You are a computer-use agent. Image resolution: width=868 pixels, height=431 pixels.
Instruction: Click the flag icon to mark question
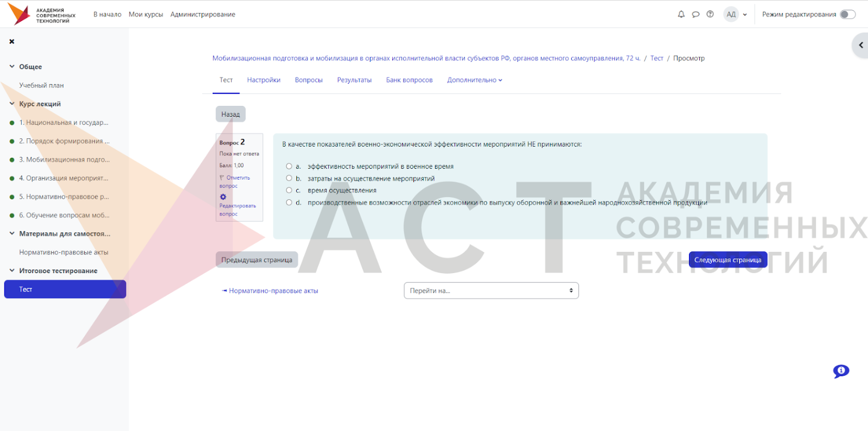pos(222,178)
